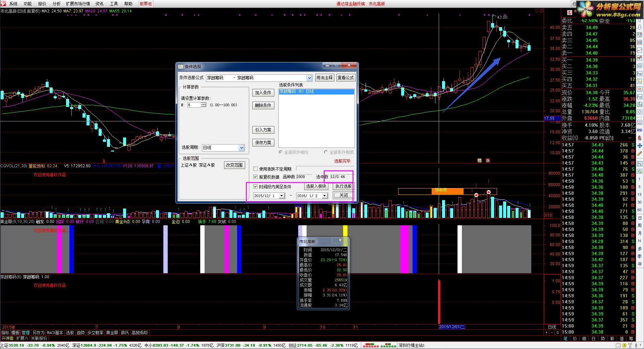Open the F10 company info icon
This screenshot has width=644, height=349.
pos(640,73)
